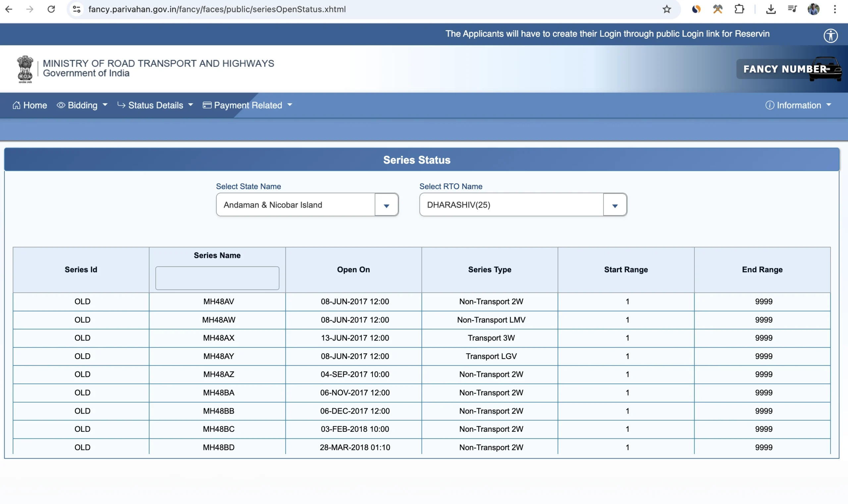Click the Home icon in the navigation bar
Image resolution: width=848 pixels, height=504 pixels.
point(16,105)
